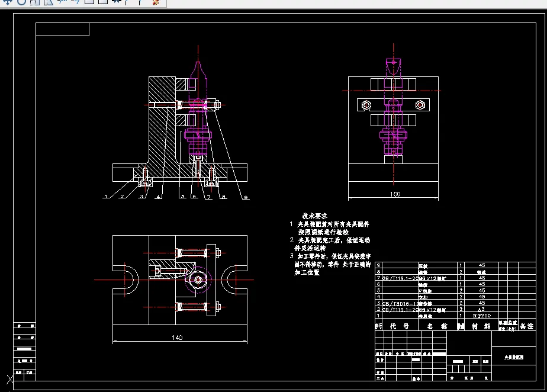Pick the left U-slot in plan view
Image resolution: width=547 pixels, height=392 pixels.
click(x=126, y=279)
